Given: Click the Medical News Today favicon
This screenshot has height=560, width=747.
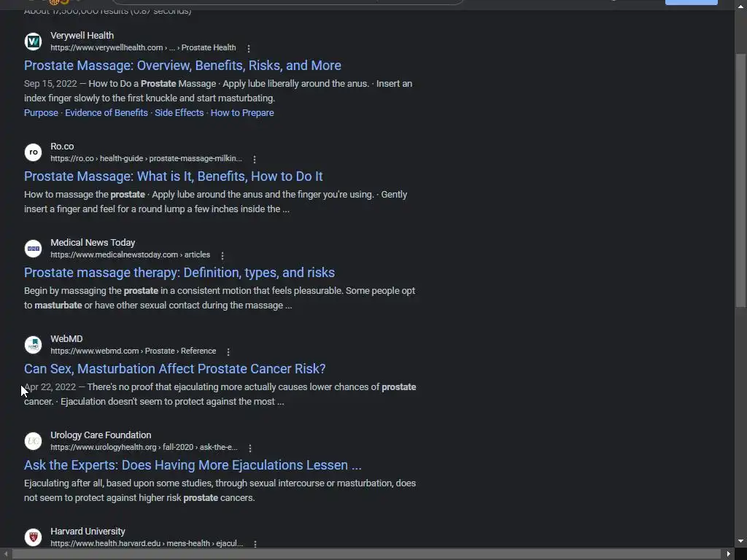Looking at the screenshot, I should pos(34,249).
